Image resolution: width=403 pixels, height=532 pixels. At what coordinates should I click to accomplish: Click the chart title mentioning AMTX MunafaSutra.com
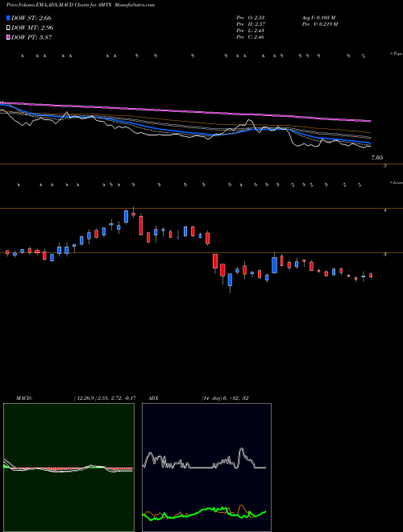81,5
